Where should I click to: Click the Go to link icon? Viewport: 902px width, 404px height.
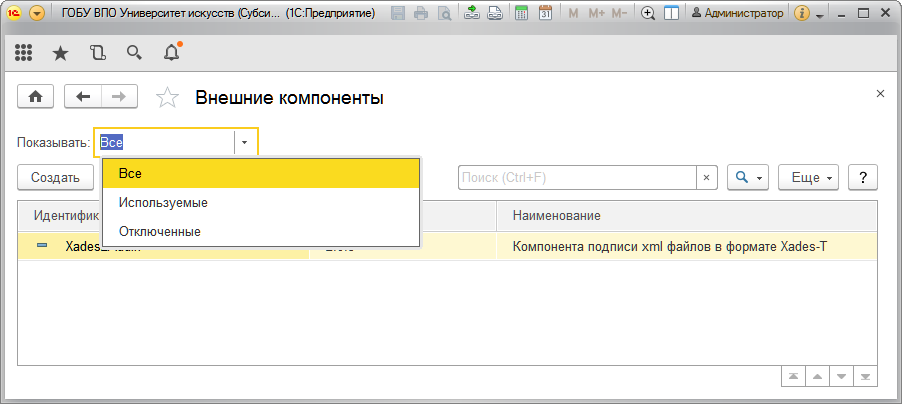click(495, 13)
